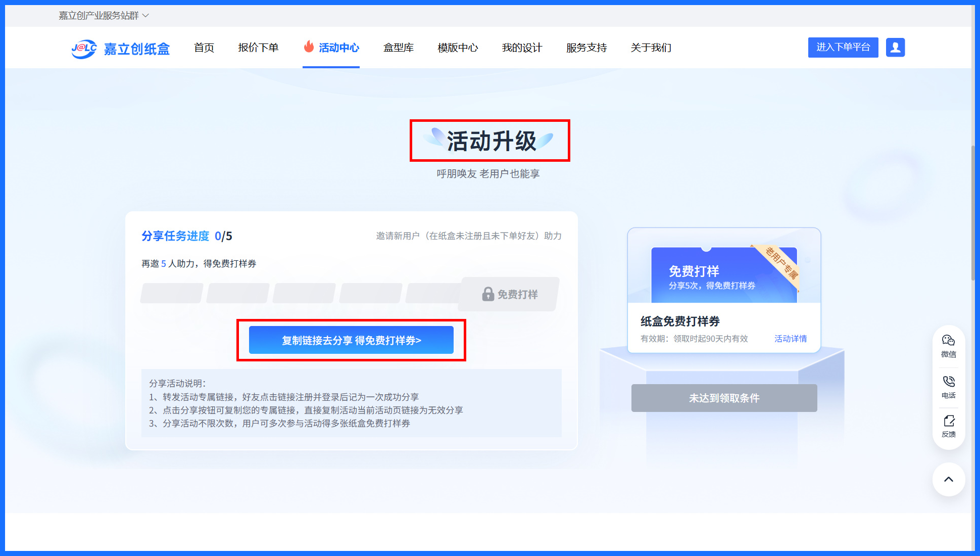
Task: Click the third share progress segment
Action: coord(304,293)
